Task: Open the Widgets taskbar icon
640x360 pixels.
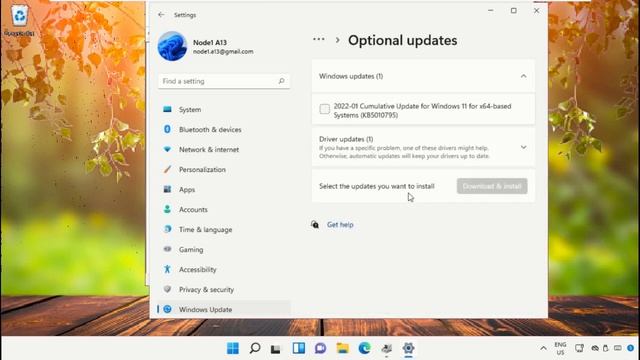Action: (298, 348)
